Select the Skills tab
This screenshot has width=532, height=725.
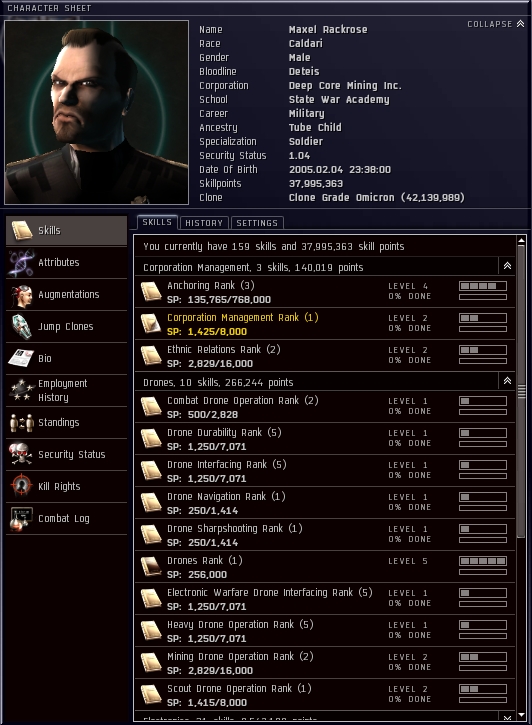pyautogui.click(x=157, y=222)
